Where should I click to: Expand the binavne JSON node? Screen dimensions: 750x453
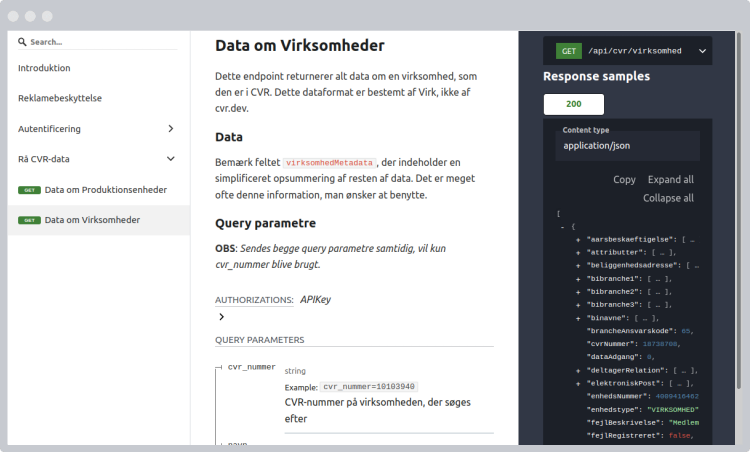[578, 318]
